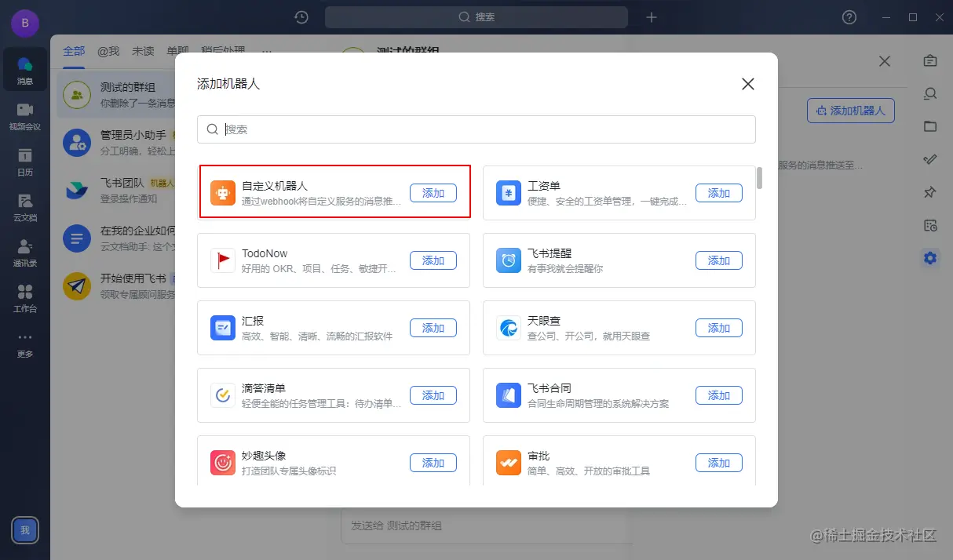Open the Messages section in the sidebar
953x560 pixels.
tap(25, 70)
